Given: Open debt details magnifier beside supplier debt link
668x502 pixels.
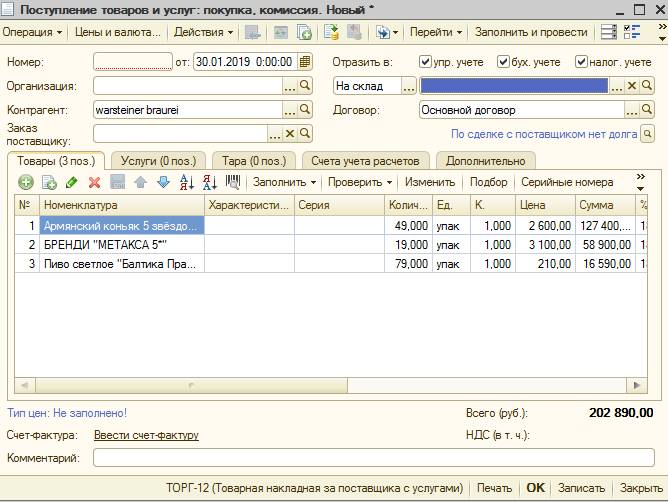Looking at the screenshot, I should coord(648,134).
